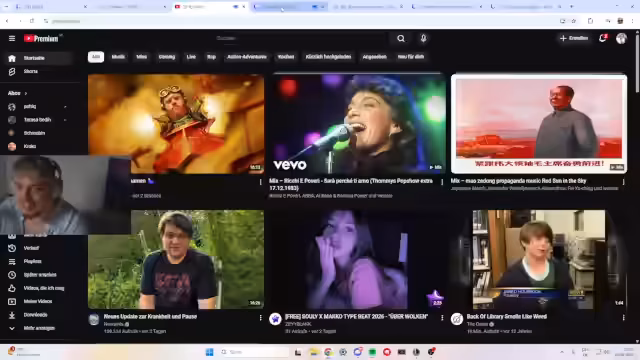Select the Neu für dich chip

click(x=411, y=57)
